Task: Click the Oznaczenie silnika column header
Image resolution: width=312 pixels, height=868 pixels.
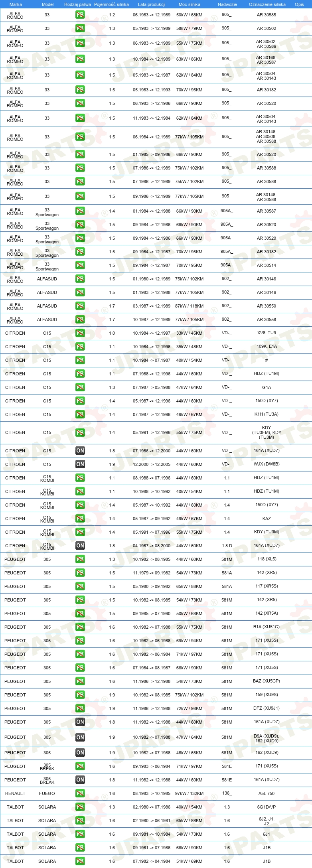Action: 267,4
